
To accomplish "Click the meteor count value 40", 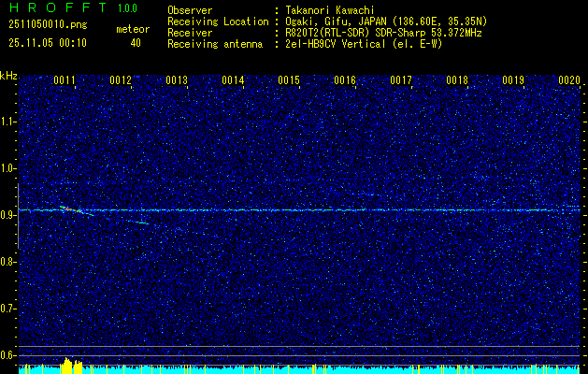I will 136,43.
